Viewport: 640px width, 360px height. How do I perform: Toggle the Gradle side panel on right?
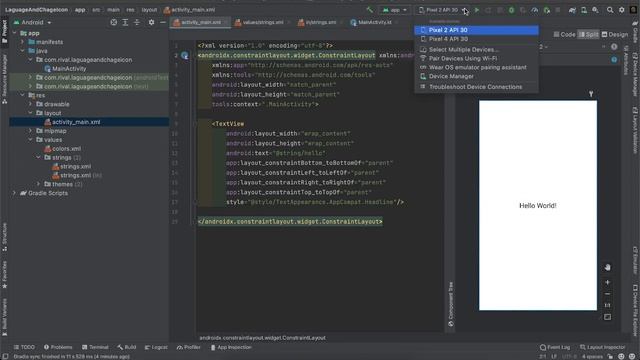click(x=635, y=32)
